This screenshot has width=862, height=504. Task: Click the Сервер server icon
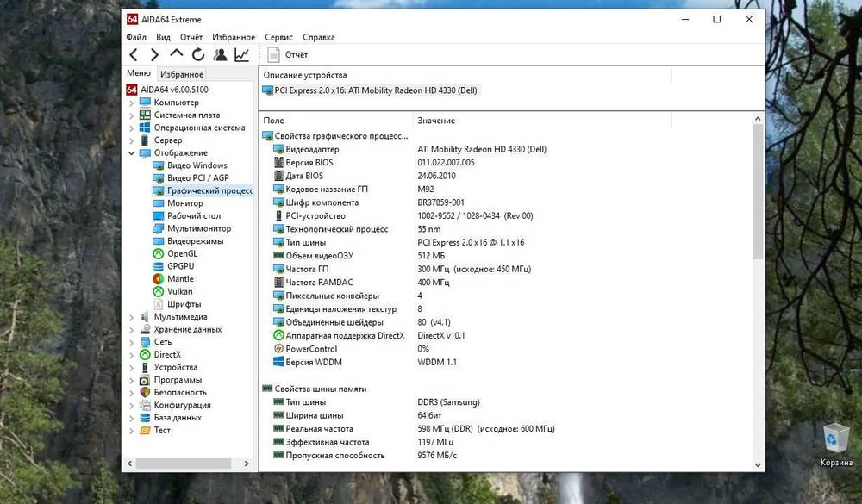[x=145, y=140]
